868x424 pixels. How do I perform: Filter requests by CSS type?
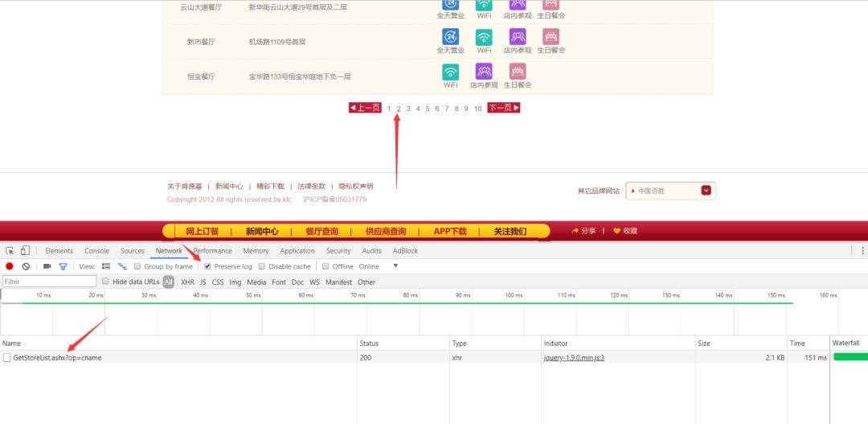click(218, 282)
